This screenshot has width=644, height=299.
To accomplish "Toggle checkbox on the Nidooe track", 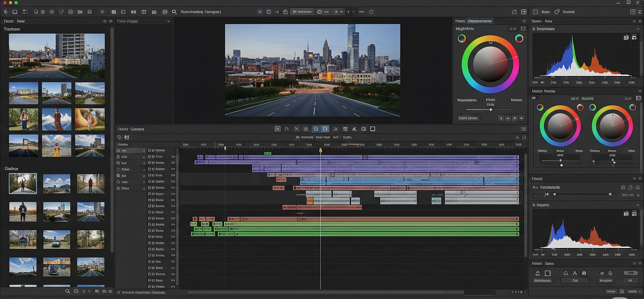I will click(x=149, y=150).
